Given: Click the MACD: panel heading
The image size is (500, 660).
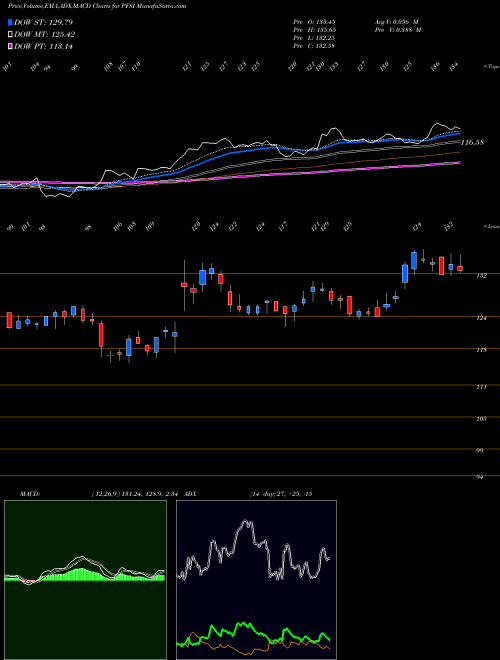Looking at the screenshot, I should [29, 494].
